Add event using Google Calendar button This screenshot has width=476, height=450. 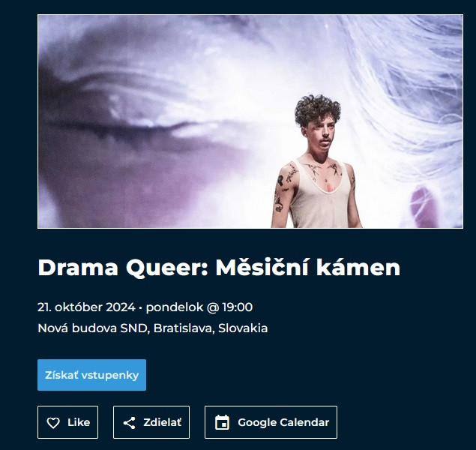[x=271, y=422]
